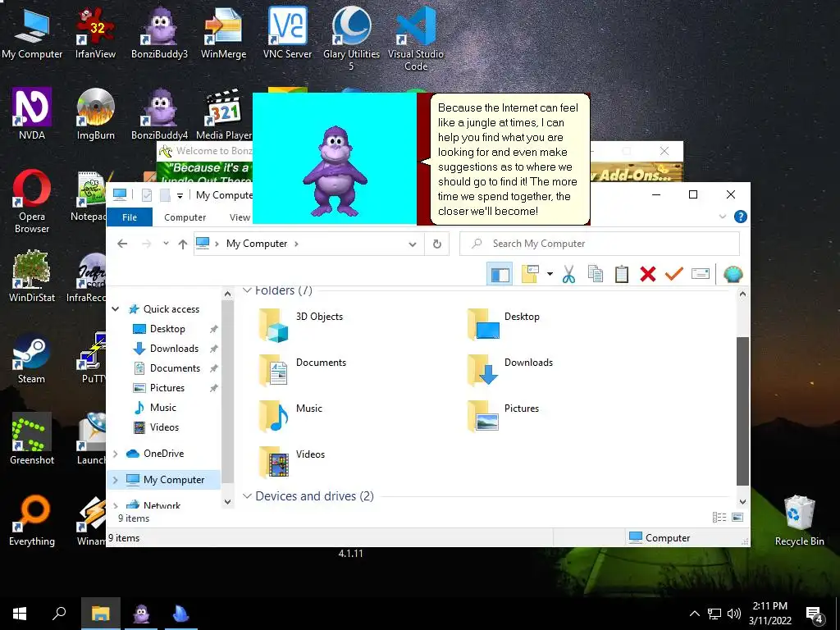Click the taskbar Search magnifier
The height and width of the screenshot is (630, 840).
pyautogui.click(x=59, y=614)
